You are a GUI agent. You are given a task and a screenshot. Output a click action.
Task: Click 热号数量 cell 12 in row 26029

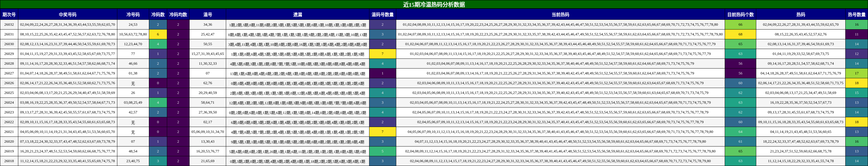(857, 54)
